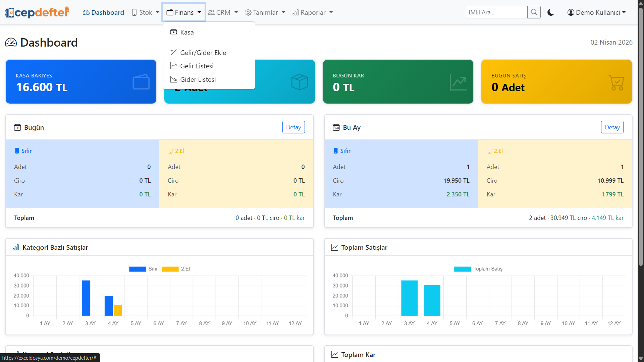Screen dimensions: 644x362
Task: Click Detay button in Bugün panel
Action: coord(293,127)
